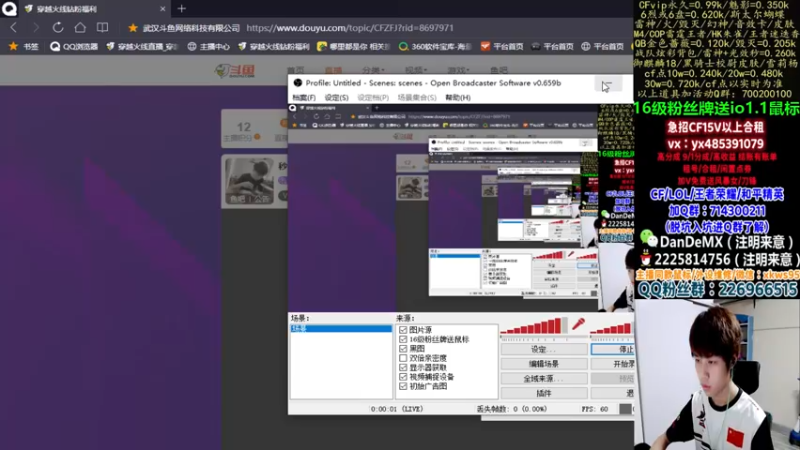Image resolution: width=800 pixels, height=450 pixels.
Task: Adjust the microphone volume meter in OBS
Action: pyautogui.click(x=534, y=327)
